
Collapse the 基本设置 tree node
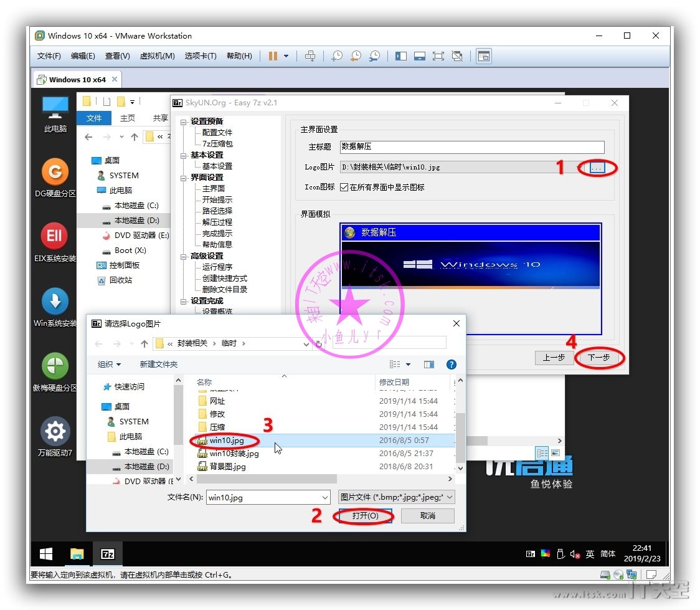(x=184, y=155)
